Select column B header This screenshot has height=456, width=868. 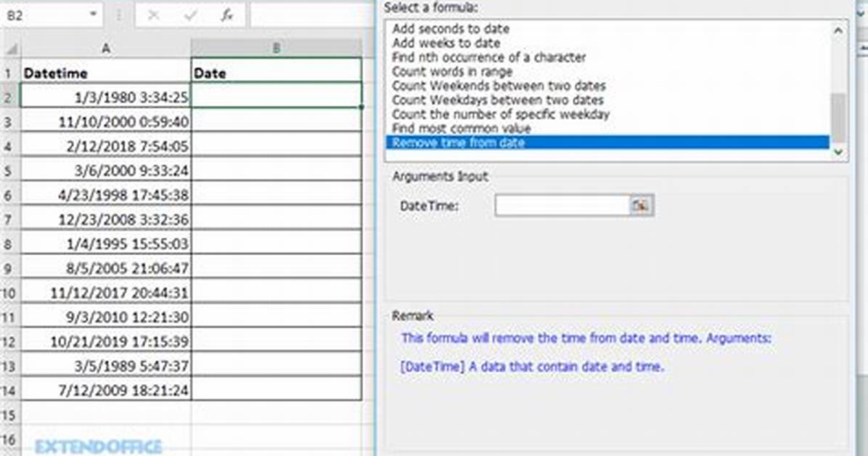(277, 49)
